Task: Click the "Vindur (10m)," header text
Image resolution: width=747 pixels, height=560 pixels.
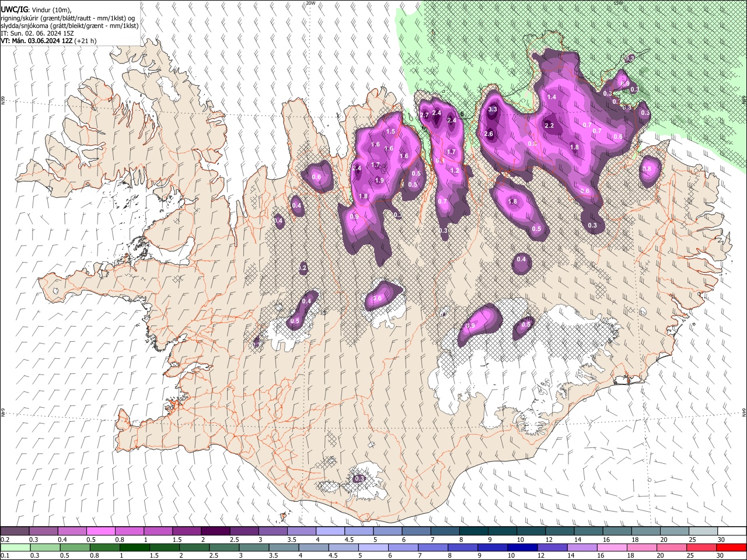Action: (x=51, y=10)
